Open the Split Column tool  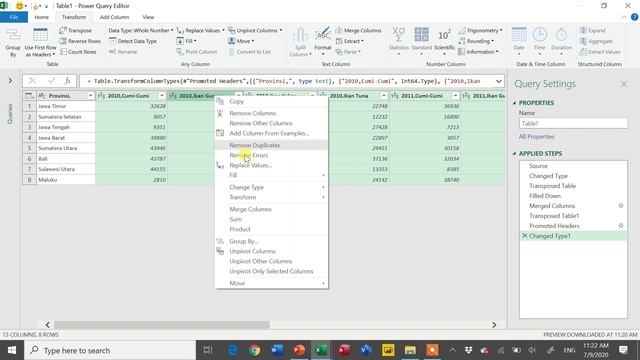click(300, 42)
